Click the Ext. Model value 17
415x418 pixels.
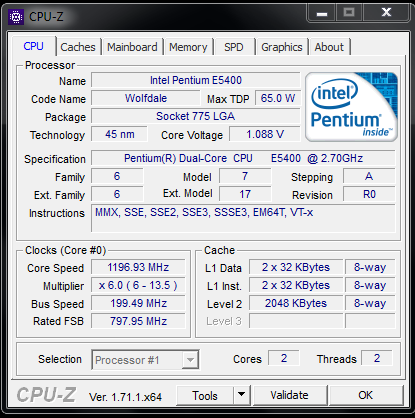click(x=245, y=194)
